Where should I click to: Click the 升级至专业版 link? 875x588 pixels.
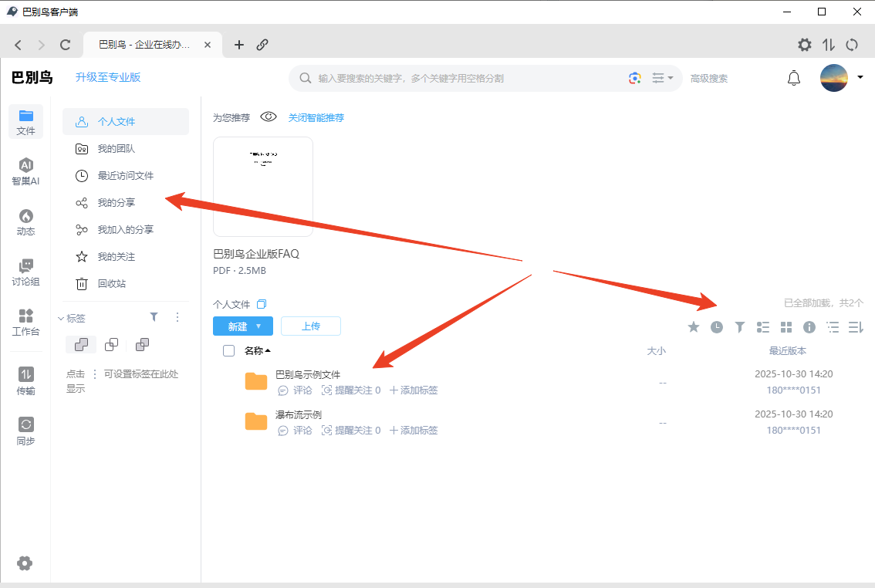coord(108,77)
